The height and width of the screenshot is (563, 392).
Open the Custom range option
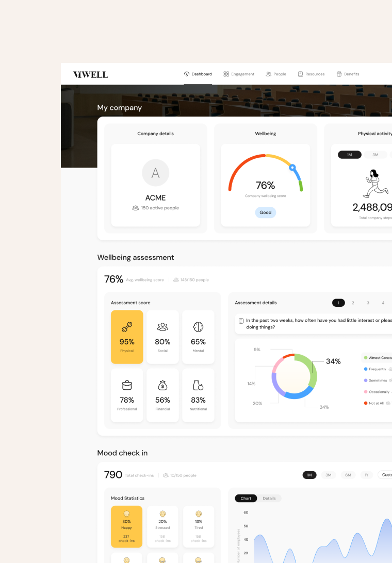[385, 475]
